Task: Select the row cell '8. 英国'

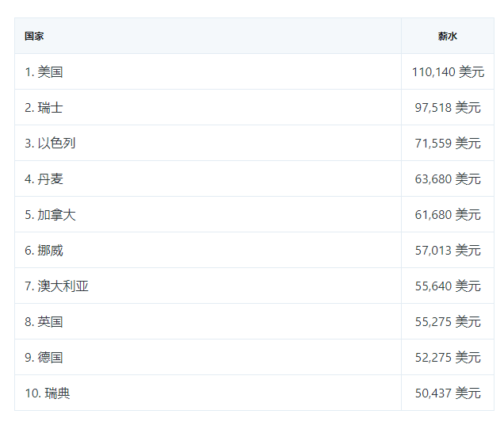Action: coord(208,321)
